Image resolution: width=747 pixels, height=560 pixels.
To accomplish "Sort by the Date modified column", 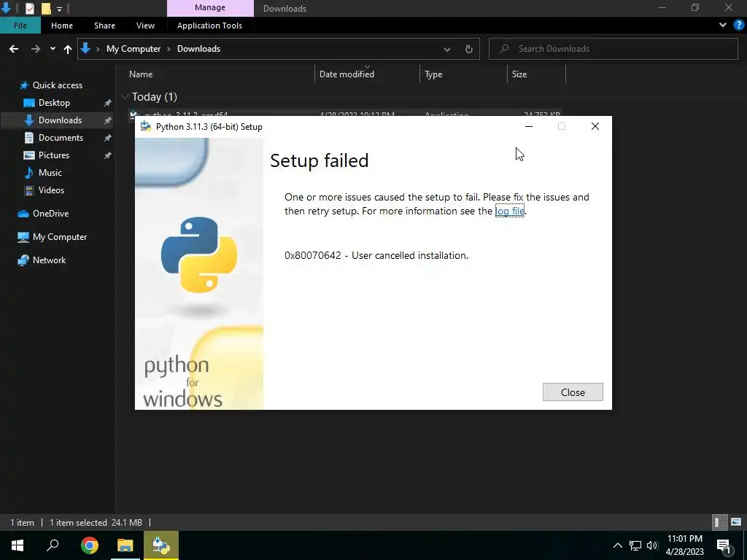I will click(x=347, y=74).
